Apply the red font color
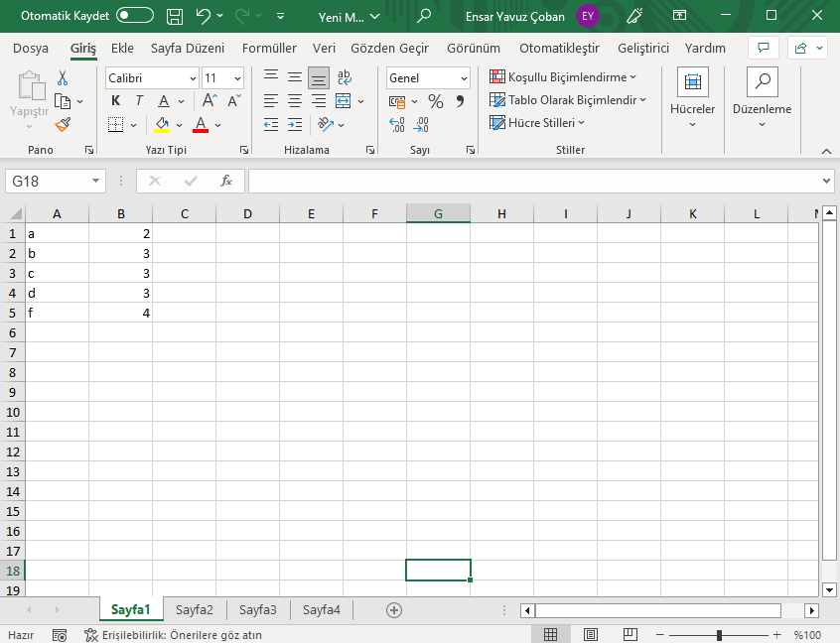This screenshot has height=643, width=840. 201,125
